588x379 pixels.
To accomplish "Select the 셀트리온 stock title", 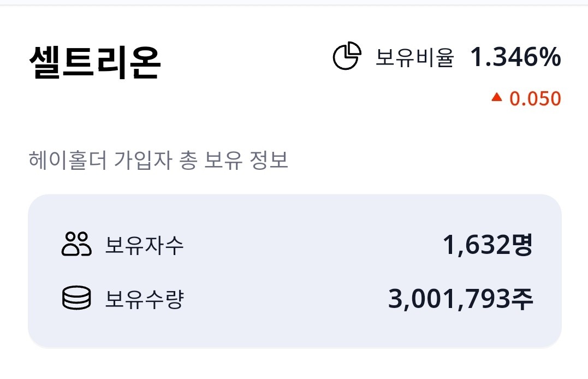I will pyautogui.click(x=95, y=63).
